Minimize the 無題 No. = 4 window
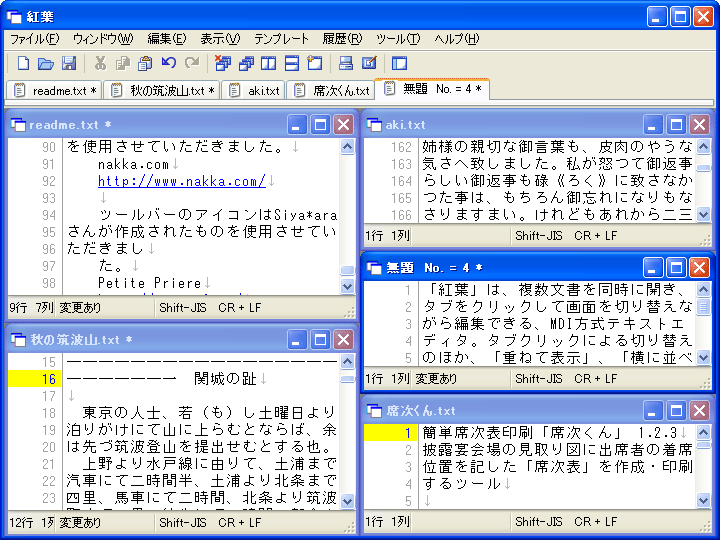This screenshot has width=720, height=540. (x=652, y=267)
